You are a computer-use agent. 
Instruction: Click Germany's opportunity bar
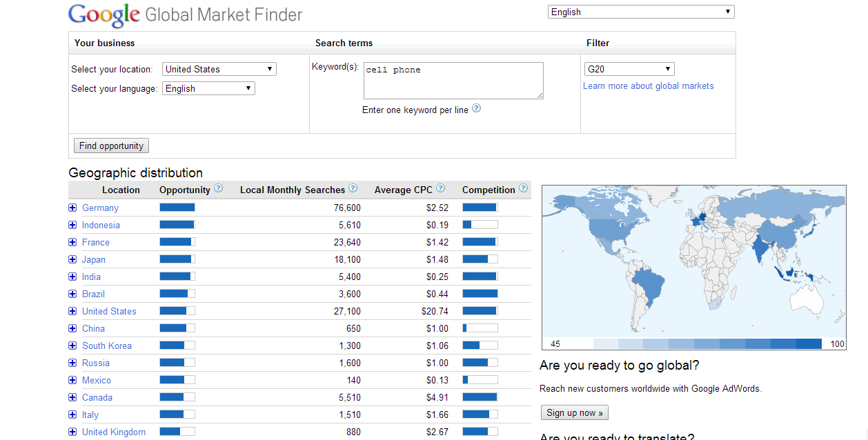(x=177, y=207)
